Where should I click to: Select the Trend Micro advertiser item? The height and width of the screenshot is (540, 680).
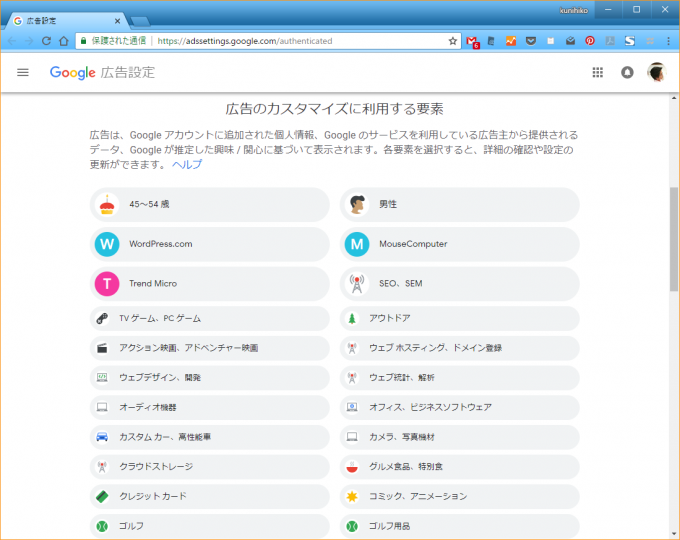tap(209, 284)
